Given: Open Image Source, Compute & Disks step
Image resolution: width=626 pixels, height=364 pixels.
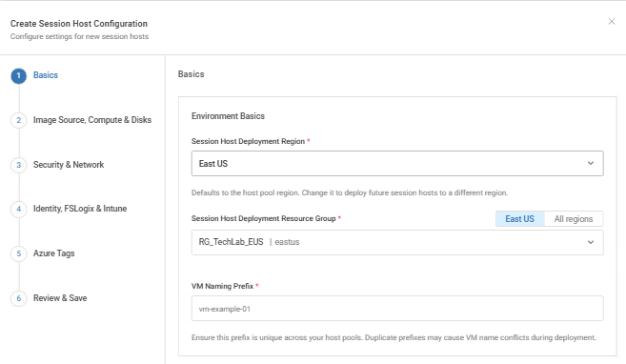Looking at the screenshot, I should pos(92,120).
